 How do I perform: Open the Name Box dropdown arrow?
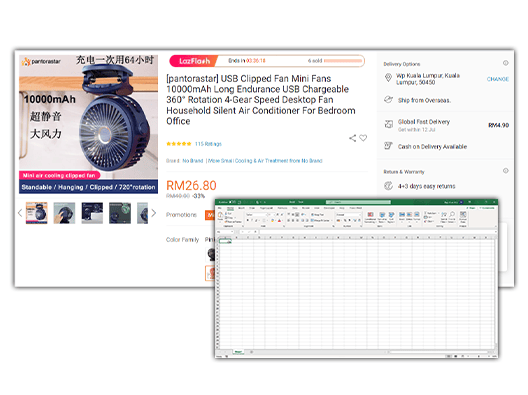point(232,232)
